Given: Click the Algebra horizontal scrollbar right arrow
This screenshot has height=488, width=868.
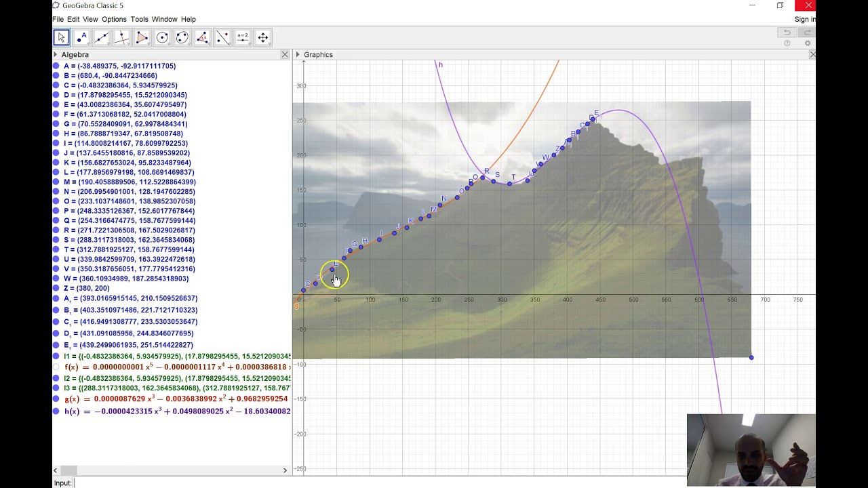Looking at the screenshot, I should (x=285, y=470).
